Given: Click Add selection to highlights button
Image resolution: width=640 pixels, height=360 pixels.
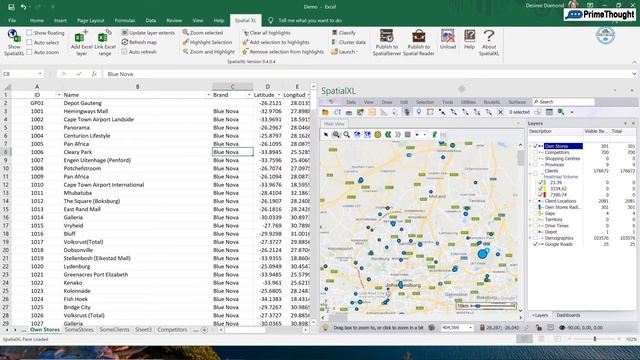Looking at the screenshot, I should [276, 42].
